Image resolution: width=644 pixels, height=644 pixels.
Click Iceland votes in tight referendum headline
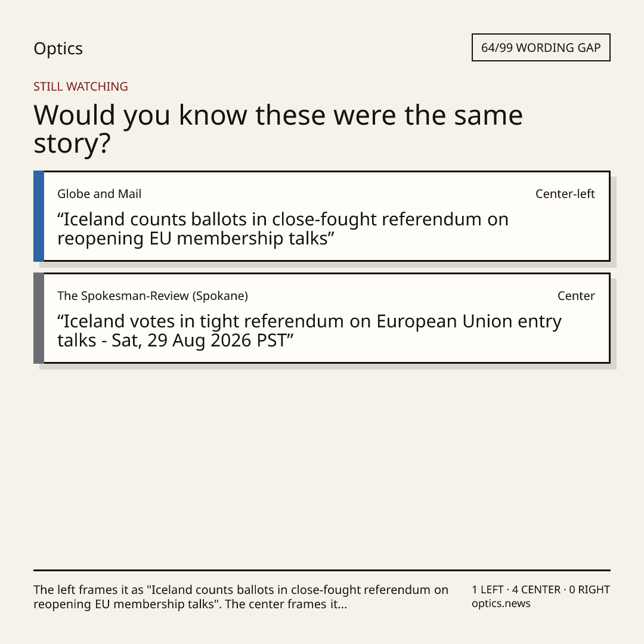pyautogui.click(x=309, y=330)
